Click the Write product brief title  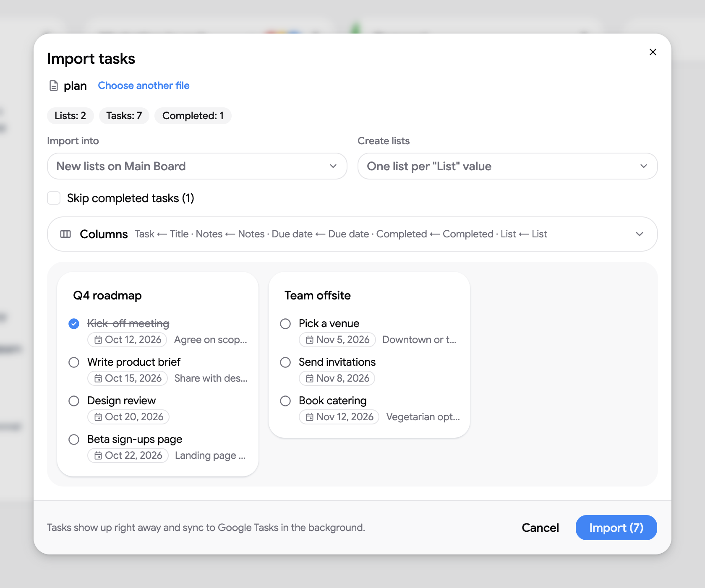pyautogui.click(x=134, y=362)
